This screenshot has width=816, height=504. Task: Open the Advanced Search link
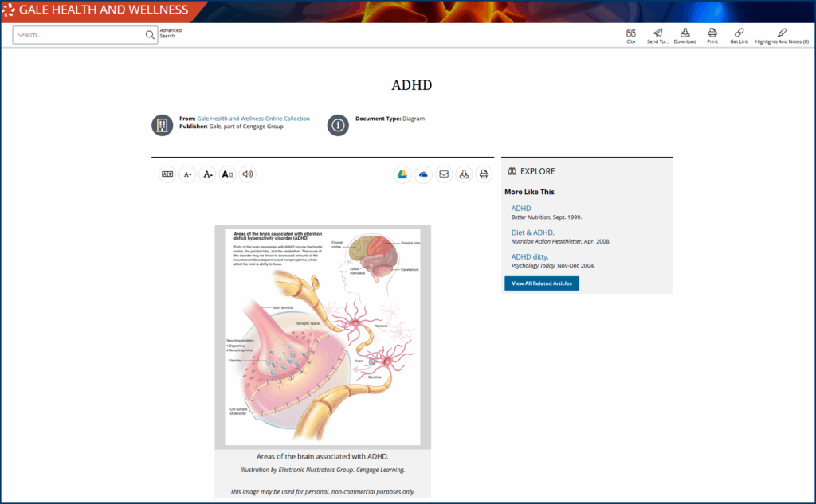pos(171,33)
